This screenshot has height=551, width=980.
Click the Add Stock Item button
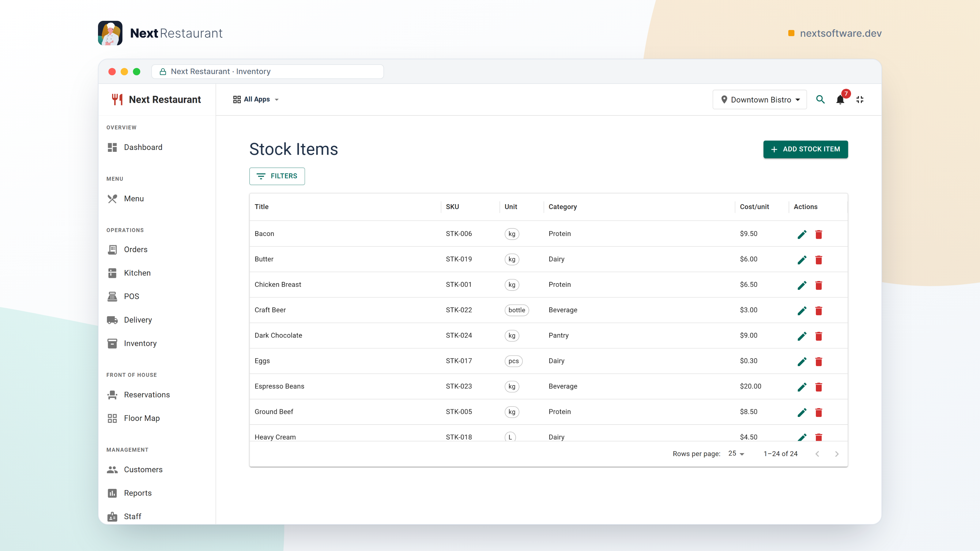pyautogui.click(x=805, y=149)
